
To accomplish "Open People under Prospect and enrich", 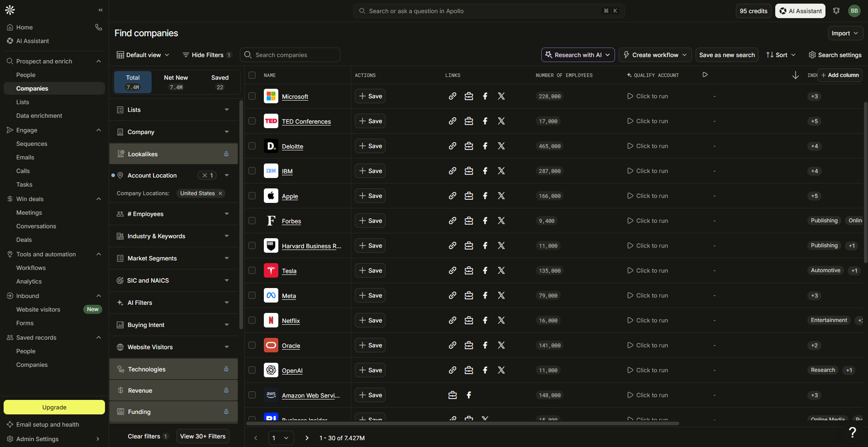I will point(26,75).
